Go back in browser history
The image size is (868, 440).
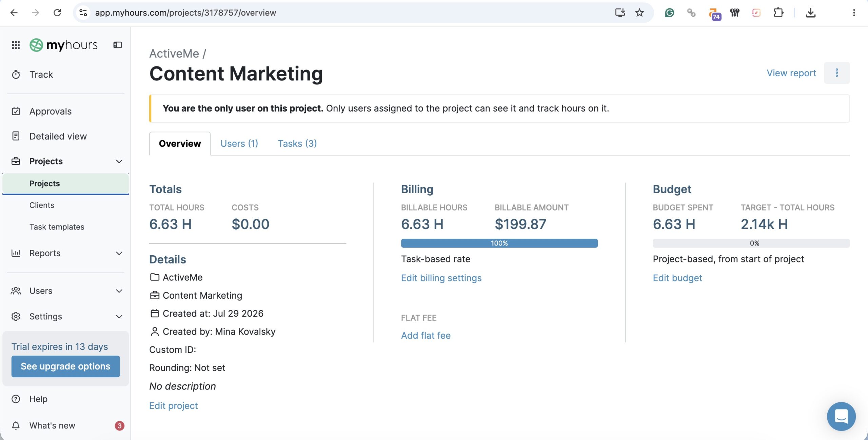pyautogui.click(x=14, y=13)
